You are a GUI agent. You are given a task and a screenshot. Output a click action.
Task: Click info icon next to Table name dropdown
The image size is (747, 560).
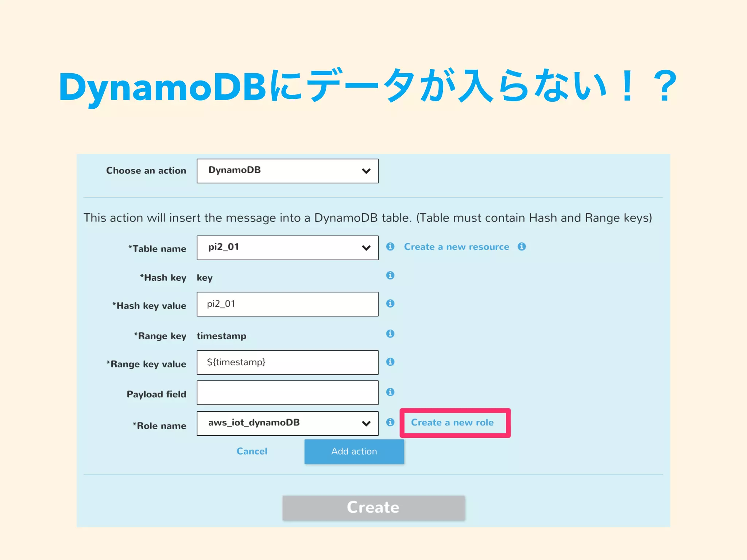(390, 246)
